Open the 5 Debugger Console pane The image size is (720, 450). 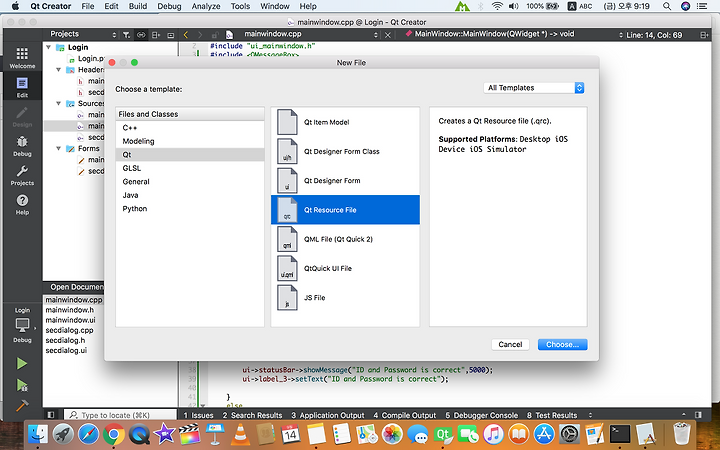pos(481,415)
